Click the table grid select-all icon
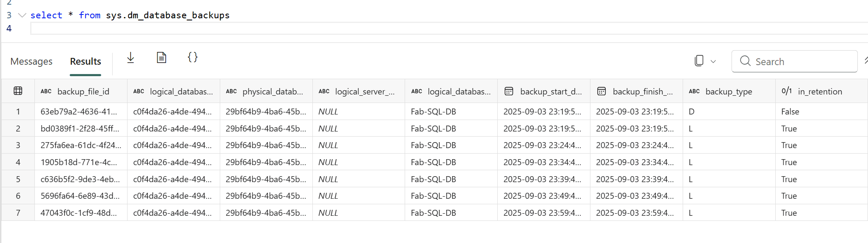Image resolution: width=868 pixels, height=243 pixels. (18, 91)
